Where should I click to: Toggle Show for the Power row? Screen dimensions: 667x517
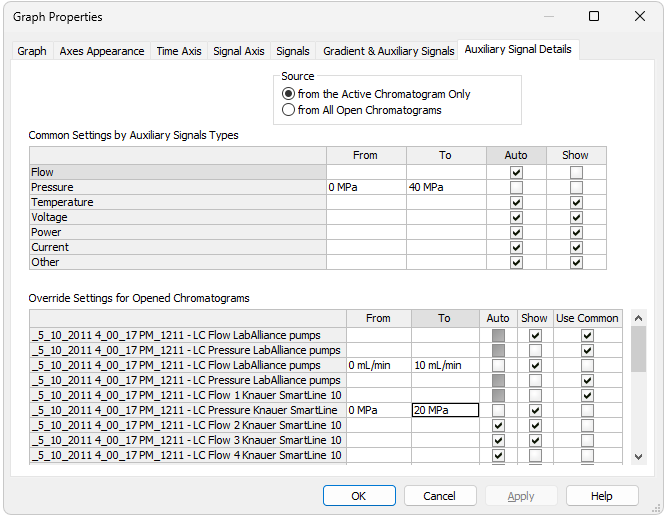point(576,233)
